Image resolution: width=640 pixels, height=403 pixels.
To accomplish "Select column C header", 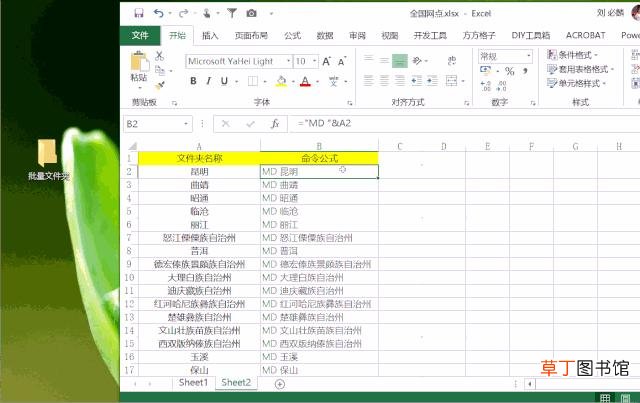I will click(x=400, y=146).
